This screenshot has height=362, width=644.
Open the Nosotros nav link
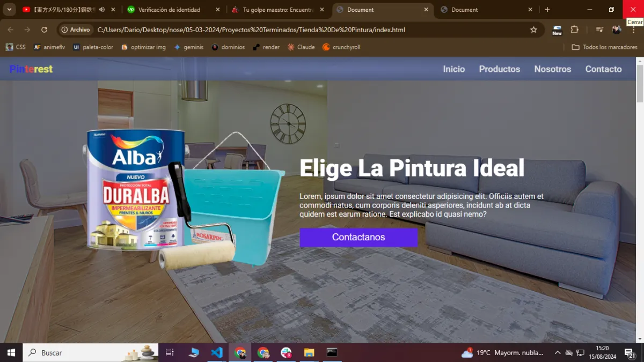coord(553,69)
